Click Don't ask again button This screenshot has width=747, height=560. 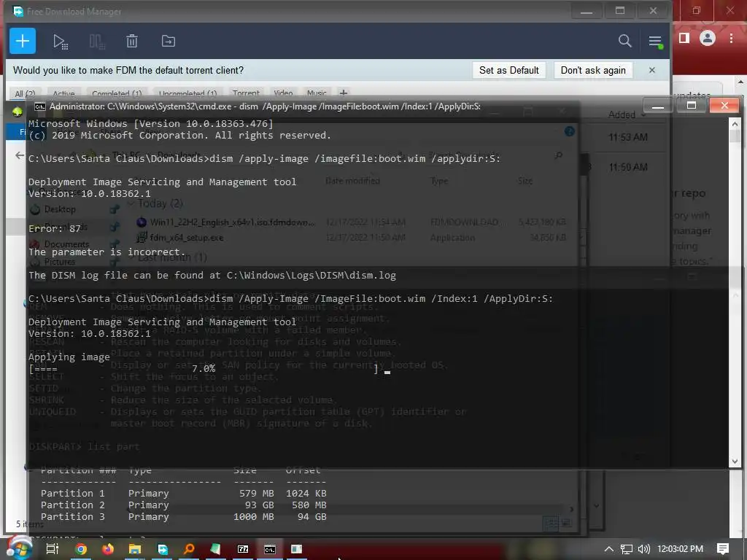pos(593,71)
